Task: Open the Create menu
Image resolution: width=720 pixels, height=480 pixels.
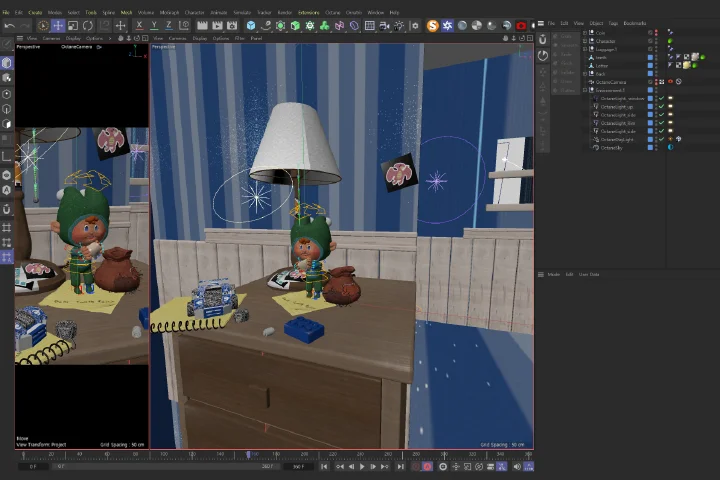Action: 35,12
